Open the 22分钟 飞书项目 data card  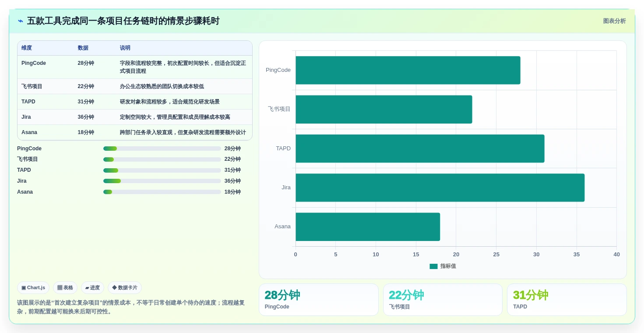point(443,300)
